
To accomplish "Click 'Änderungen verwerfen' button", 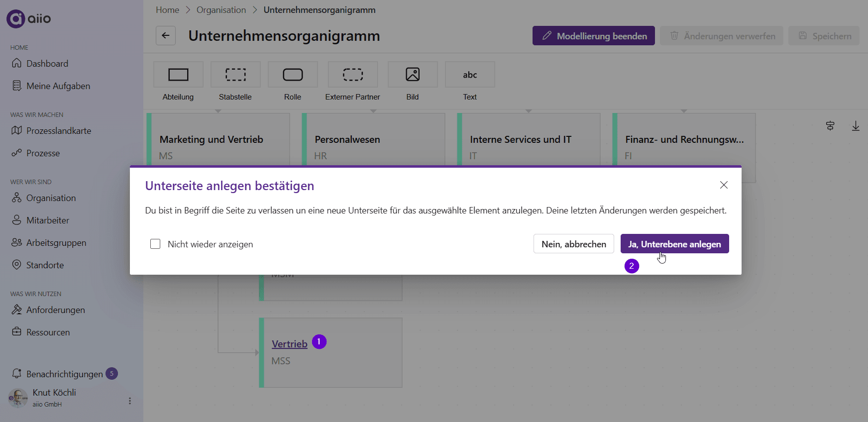I will [722, 36].
